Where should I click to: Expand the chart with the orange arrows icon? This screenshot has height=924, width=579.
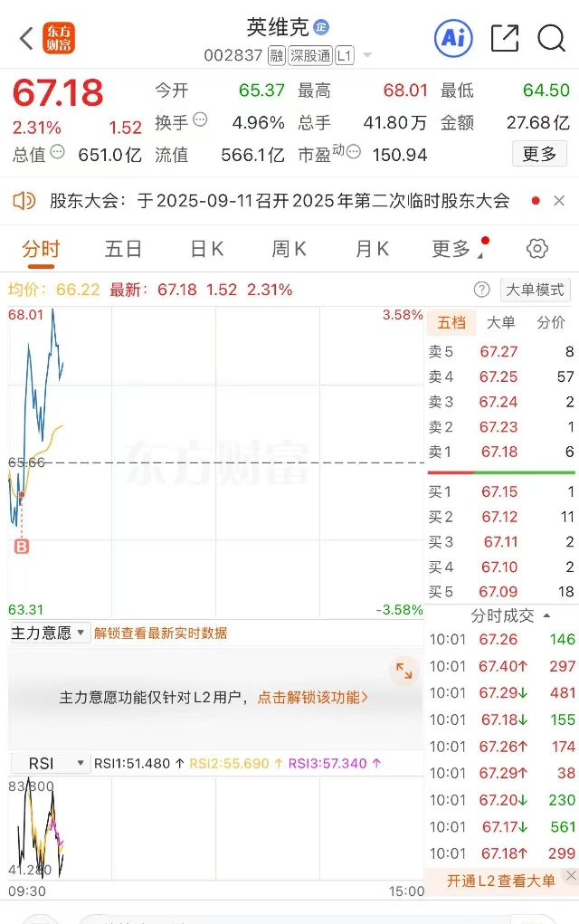click(404, 671)
